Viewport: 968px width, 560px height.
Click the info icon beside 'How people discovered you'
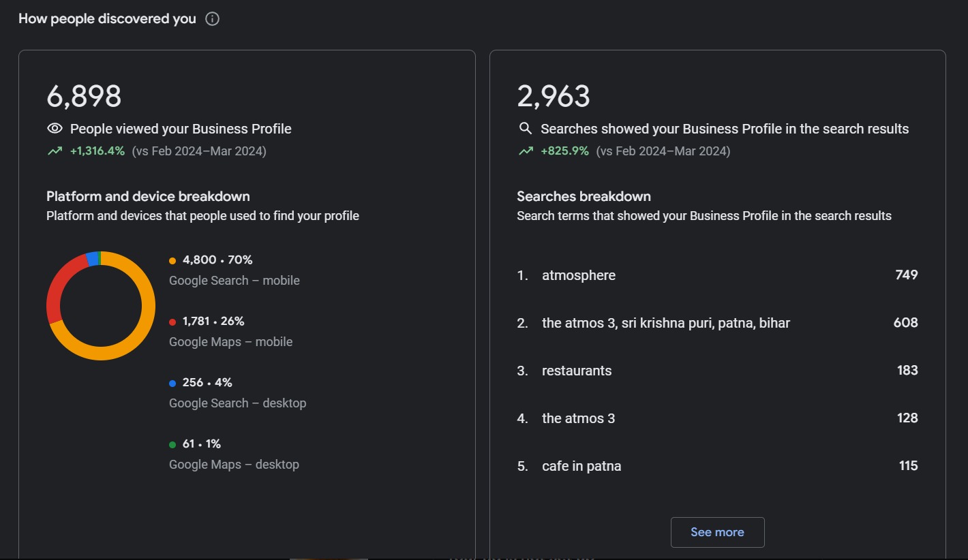tap(212, 19)
